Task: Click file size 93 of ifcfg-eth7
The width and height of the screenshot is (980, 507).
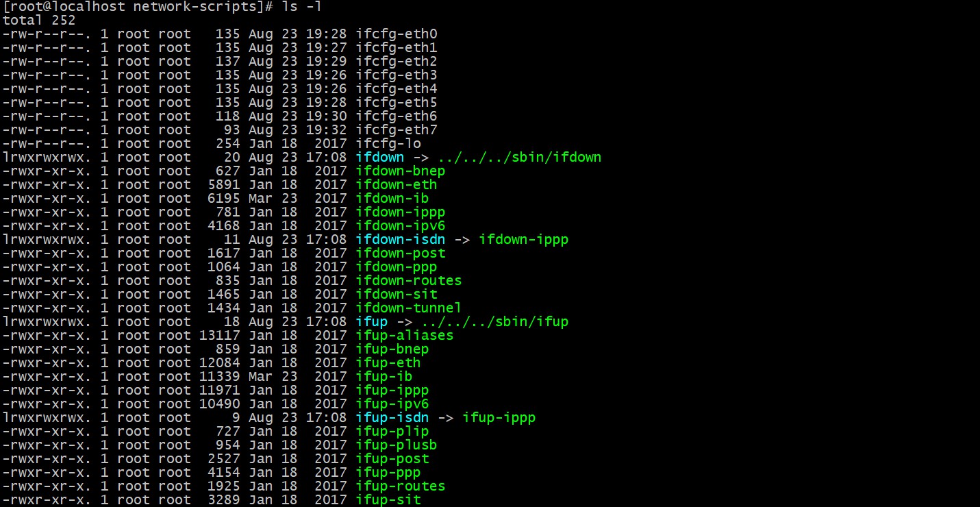Action: (x=232, y=130)
